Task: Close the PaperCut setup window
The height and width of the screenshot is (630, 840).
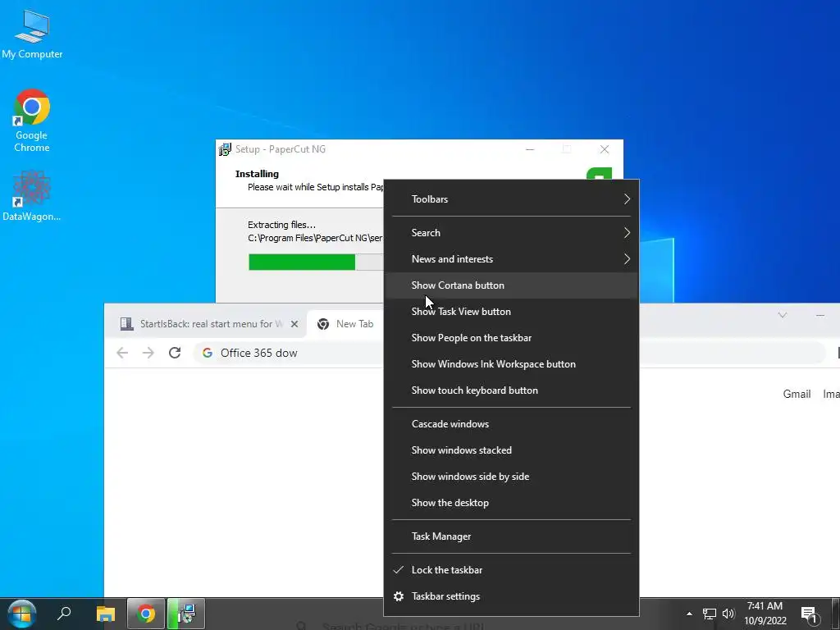Action: [x=605, y=149]
